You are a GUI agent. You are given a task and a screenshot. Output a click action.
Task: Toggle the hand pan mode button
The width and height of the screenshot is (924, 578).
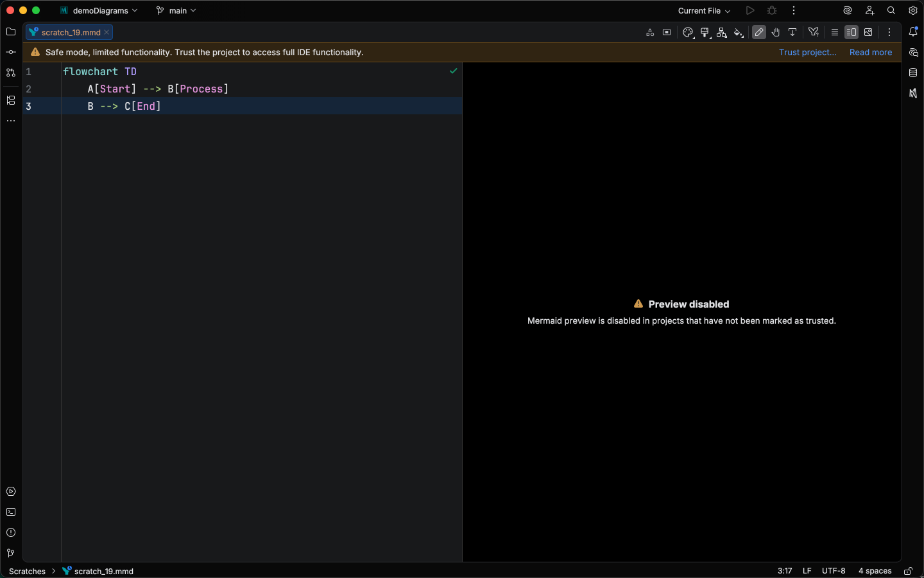tap(776, 32)
